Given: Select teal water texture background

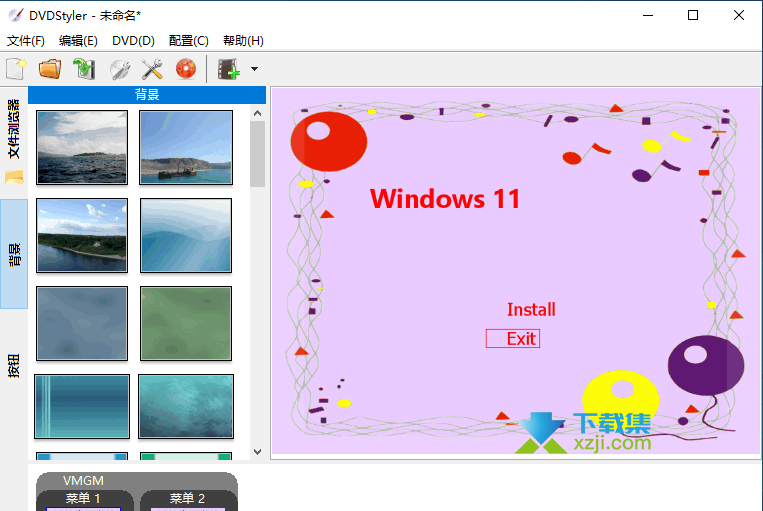Looking at the screenshot, I should coord(186,406).
